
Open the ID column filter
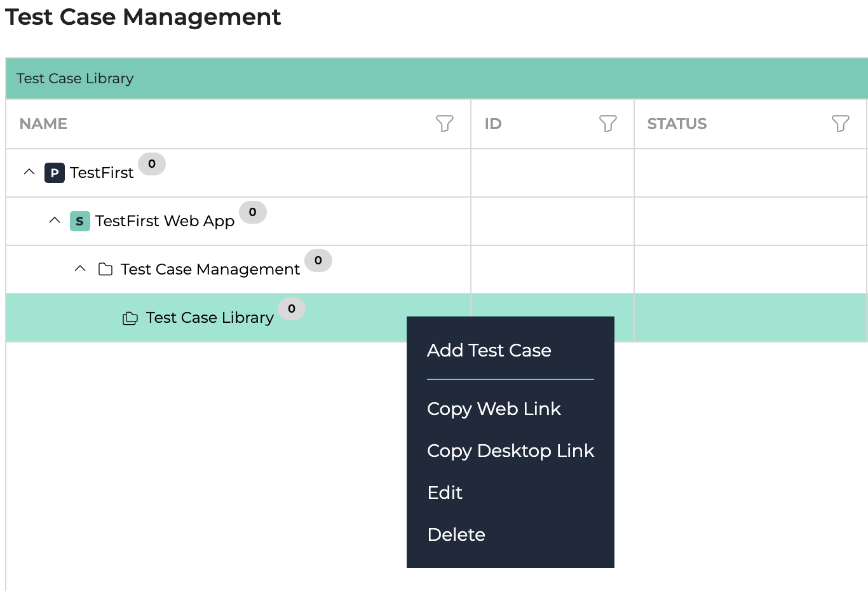pos(608,123)
